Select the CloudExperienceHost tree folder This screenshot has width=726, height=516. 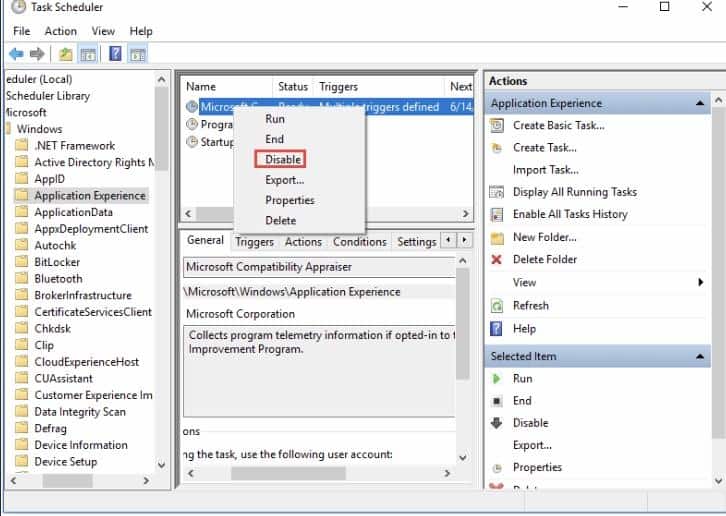pos(87,362)
